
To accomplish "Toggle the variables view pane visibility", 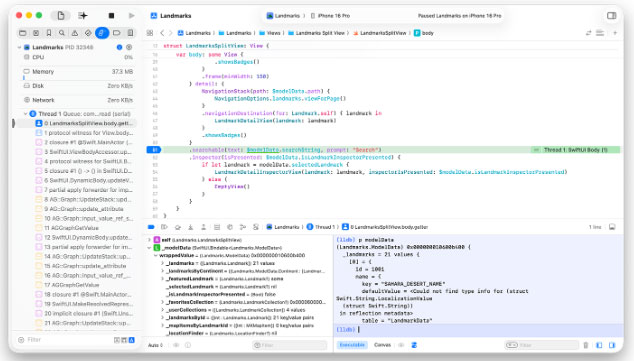I will pyautogui.click(x=599, y=345).
